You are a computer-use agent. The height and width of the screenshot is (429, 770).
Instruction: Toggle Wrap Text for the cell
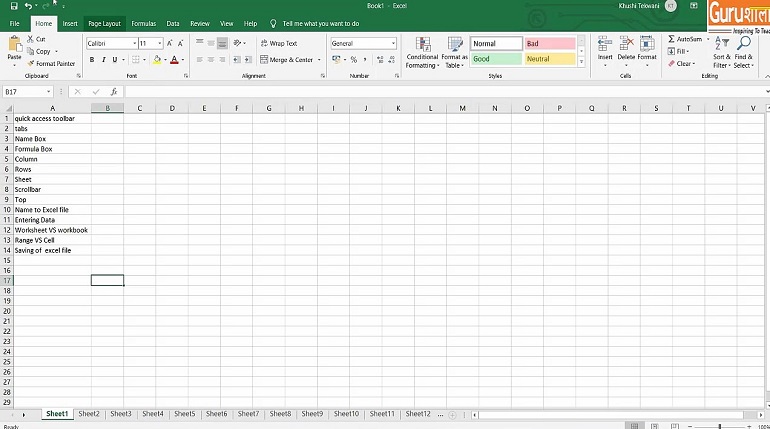click(277, 44)
